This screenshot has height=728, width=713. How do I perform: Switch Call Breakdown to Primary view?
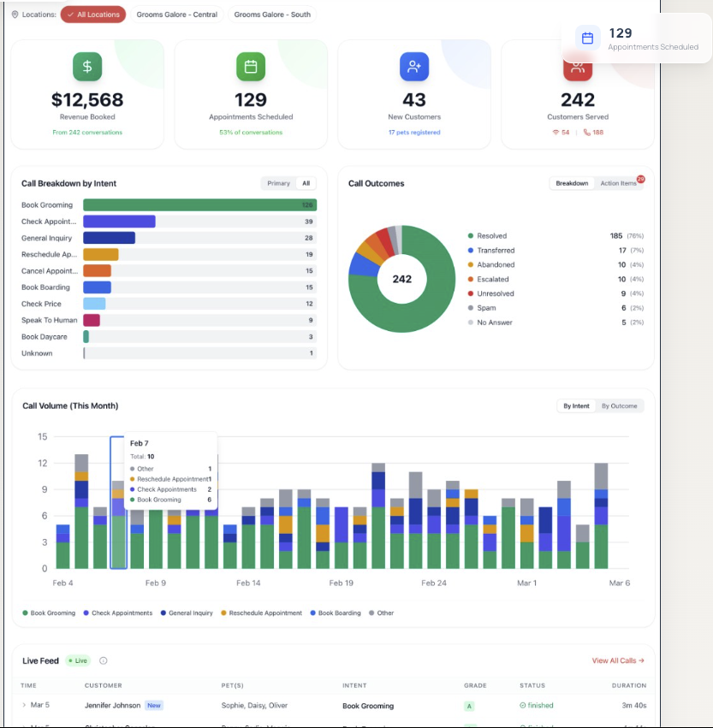pyautogui.click(x=278, y=183)
